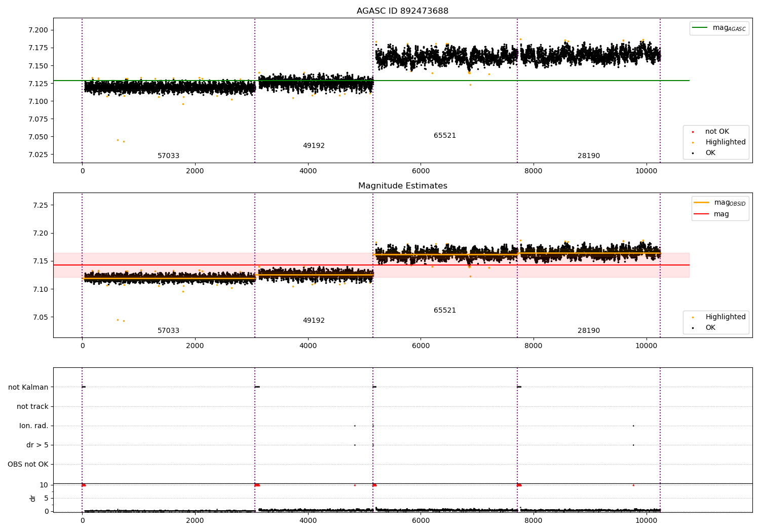760x532 pixels.
Task: Click "Highlighted" legend entry in Magnitude Estimates plot
Action: coord(718,317)
